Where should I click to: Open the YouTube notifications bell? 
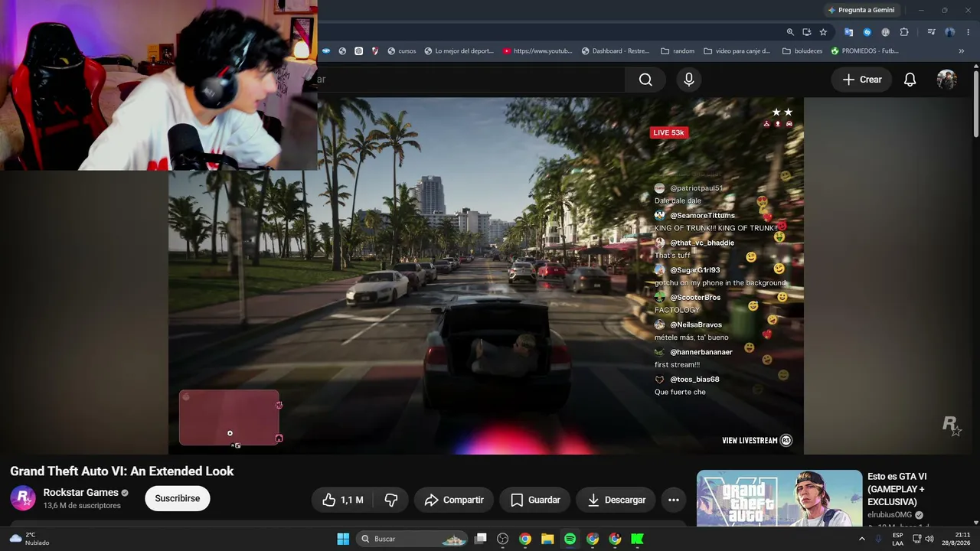(x=910, y=80)
